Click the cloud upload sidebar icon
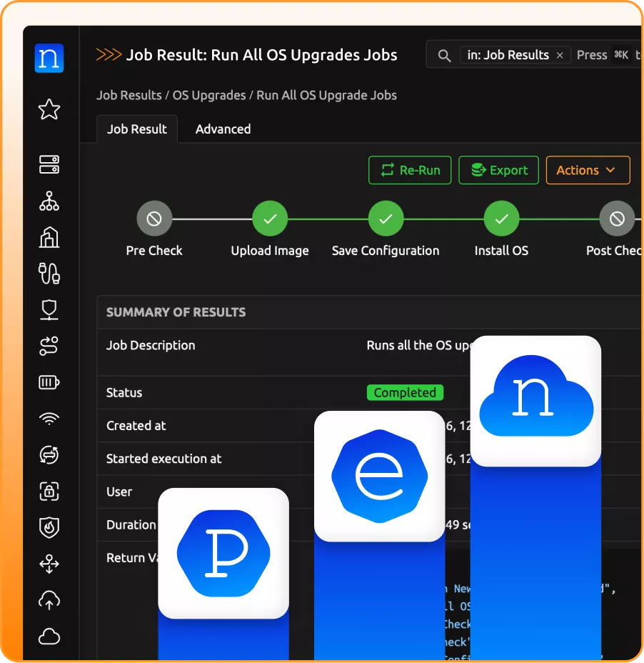Image resolution: width=644 pixels, height=663 pixels. coord(49,601)
